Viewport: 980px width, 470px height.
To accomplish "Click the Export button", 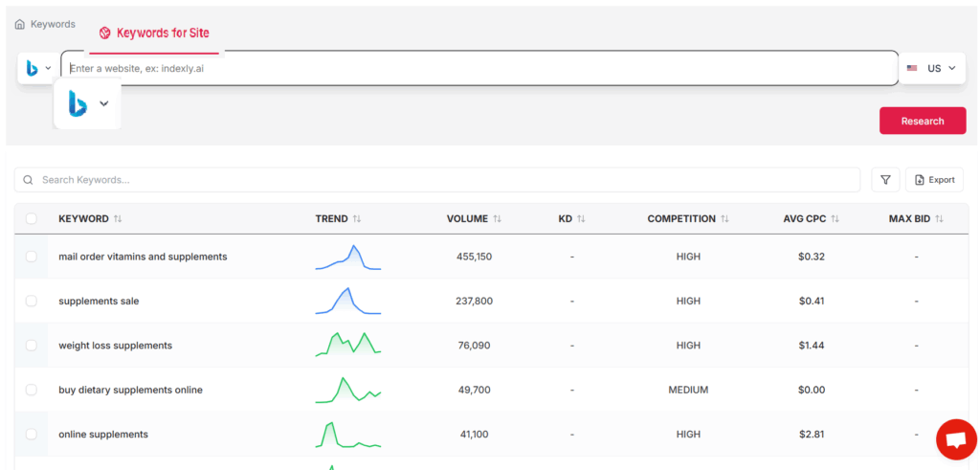I will (x=934, y=180).
